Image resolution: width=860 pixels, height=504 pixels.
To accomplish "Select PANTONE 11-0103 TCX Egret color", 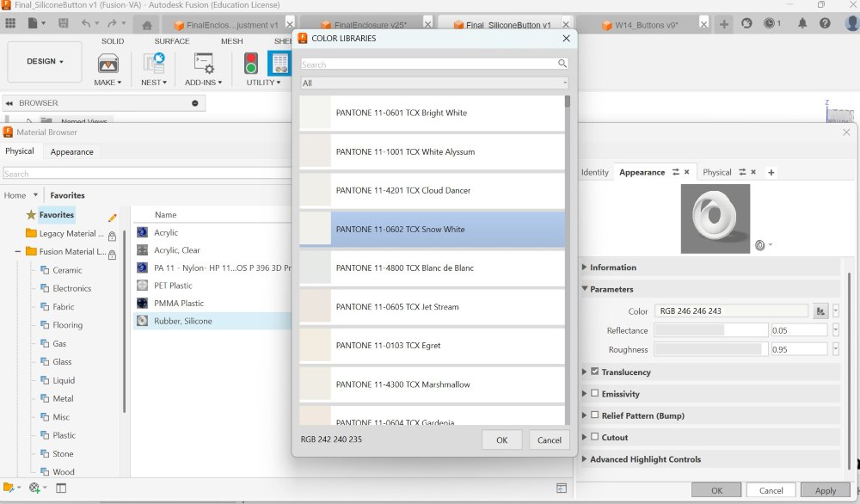I will (x=433, y=346).
